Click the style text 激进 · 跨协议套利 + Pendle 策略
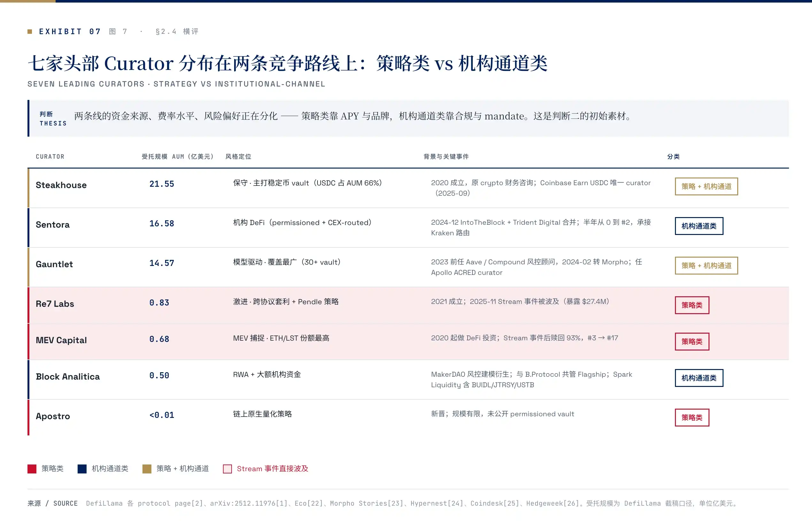 286,302
